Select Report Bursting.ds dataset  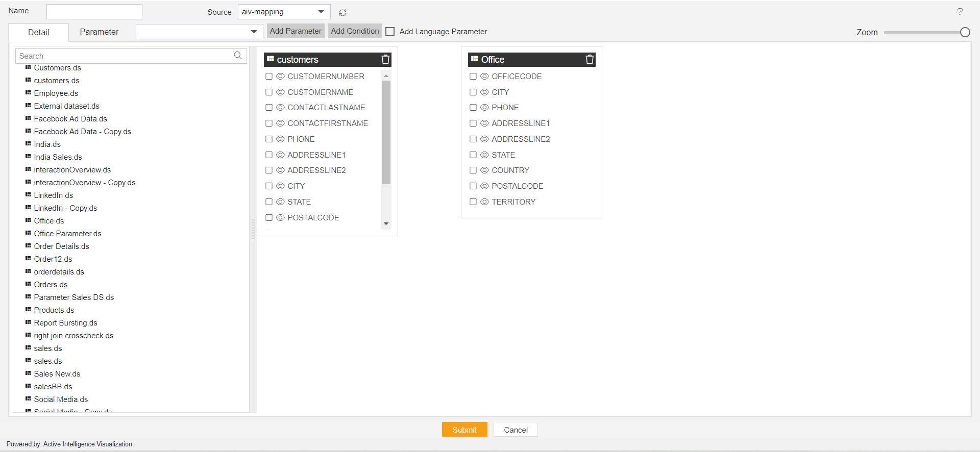click(65, 322)
